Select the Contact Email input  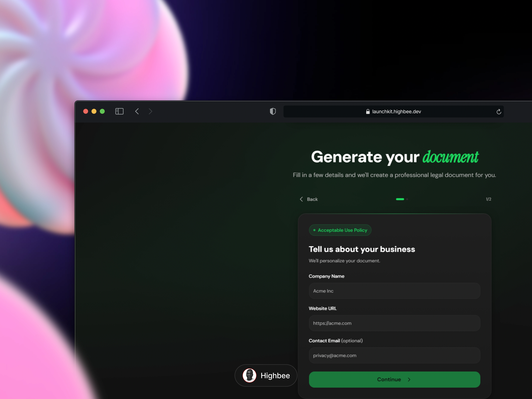(394, 355)
